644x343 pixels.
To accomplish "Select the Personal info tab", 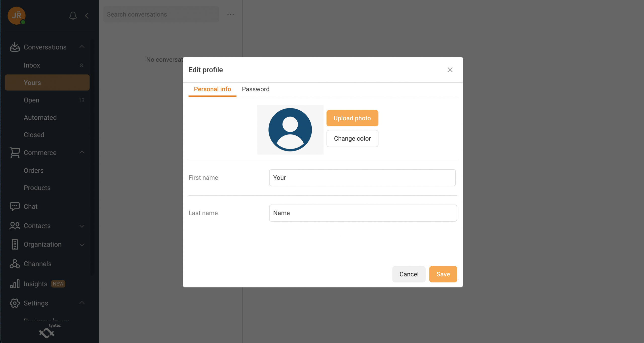I will click(x=212, y=89).
